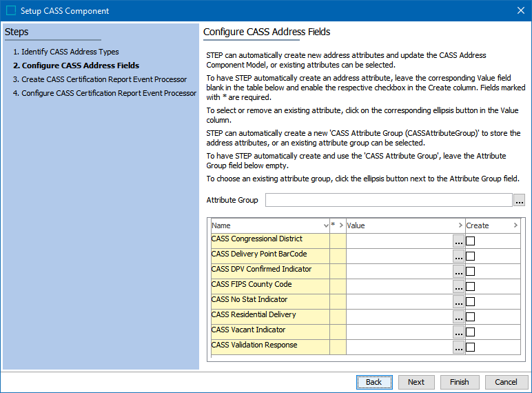Toggle sort arrow on Name column header
The image size is (532, 393).
326,225
